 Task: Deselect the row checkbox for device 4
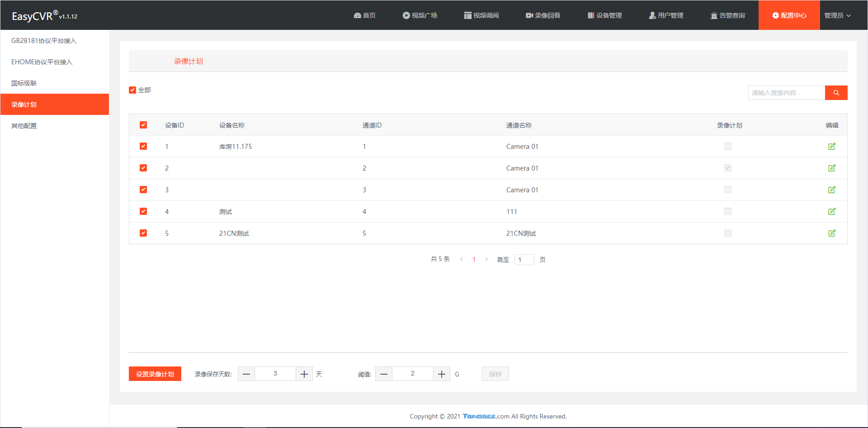tap(143, 211)
